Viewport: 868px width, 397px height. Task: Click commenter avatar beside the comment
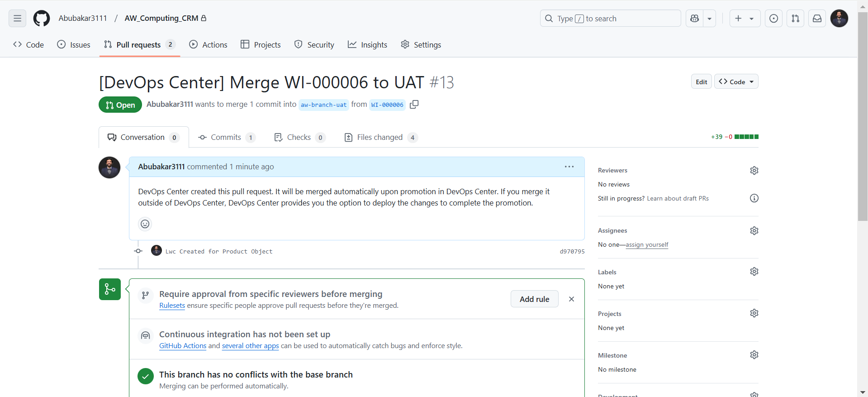109,167
